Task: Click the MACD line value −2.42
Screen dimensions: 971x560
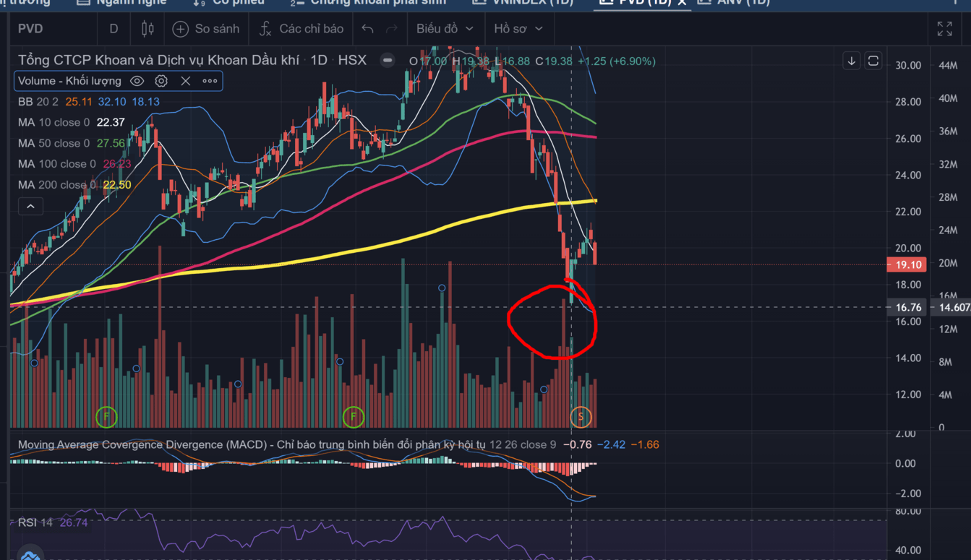Action: click(610, 444)
